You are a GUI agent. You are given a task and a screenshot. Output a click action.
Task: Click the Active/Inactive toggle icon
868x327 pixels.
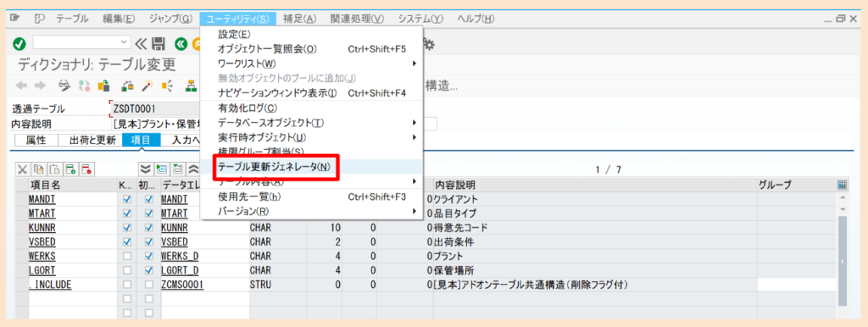[84, 86]
